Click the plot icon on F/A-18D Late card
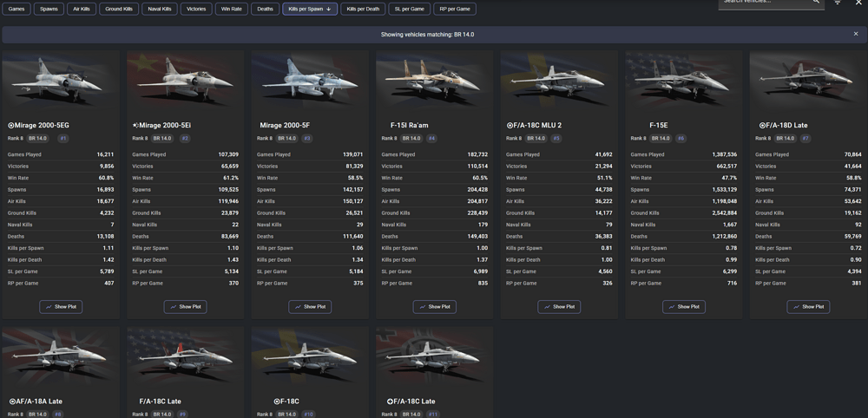The width and height of the screenshot is (868, 418). tap(796, 307)
